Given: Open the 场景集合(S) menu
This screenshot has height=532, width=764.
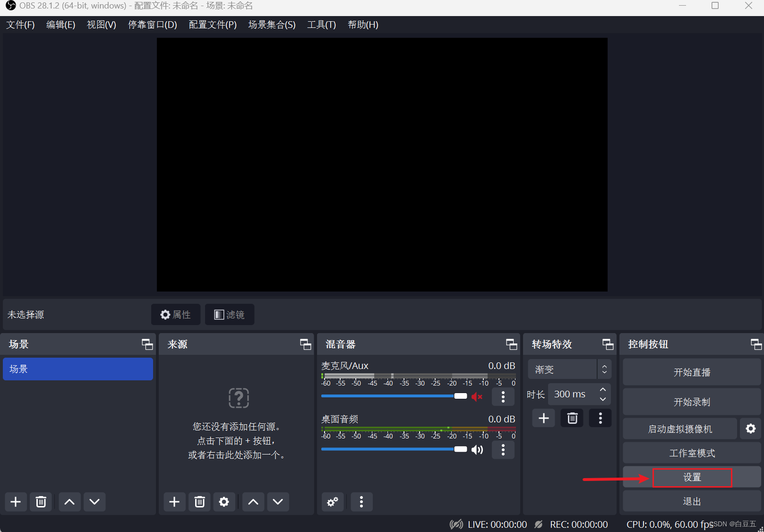Looking at the screenshot, I should [272, 25].
